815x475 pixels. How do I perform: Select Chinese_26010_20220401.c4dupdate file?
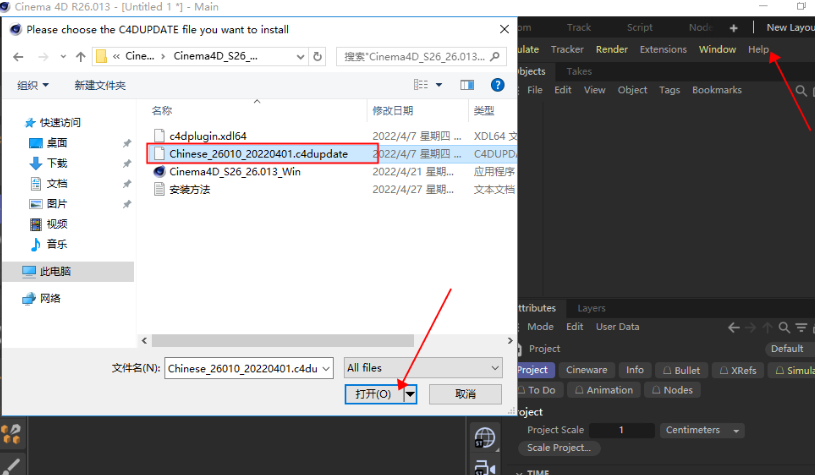(x=258, y=154)
